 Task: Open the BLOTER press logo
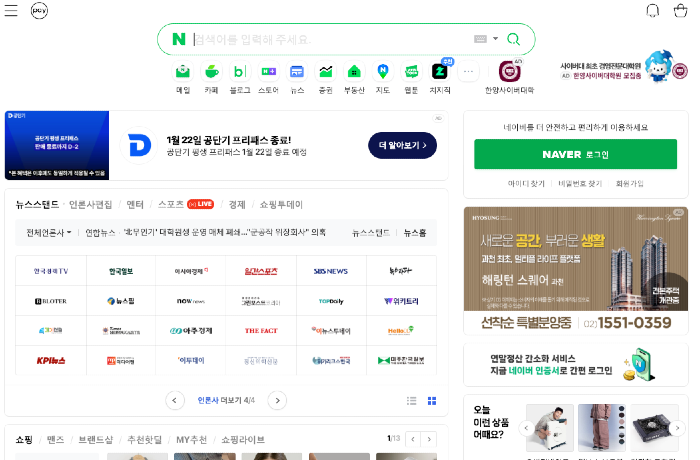(51, 301)
